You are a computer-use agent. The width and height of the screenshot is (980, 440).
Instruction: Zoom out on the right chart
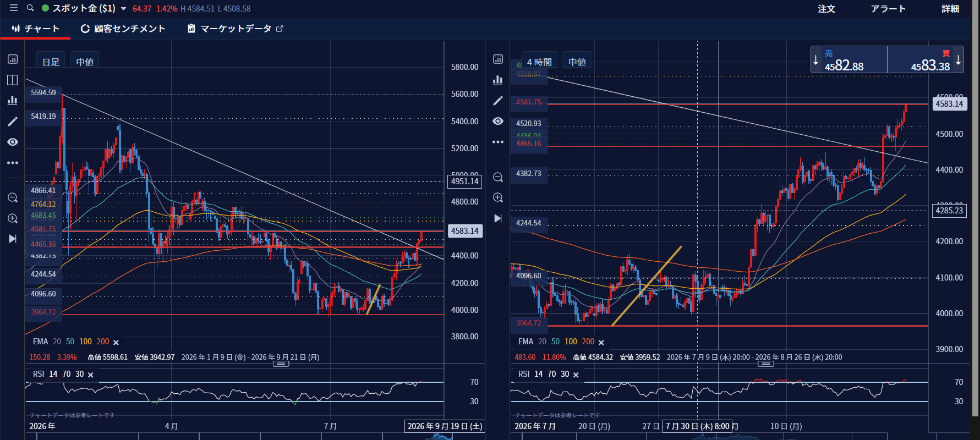(498, 177)
